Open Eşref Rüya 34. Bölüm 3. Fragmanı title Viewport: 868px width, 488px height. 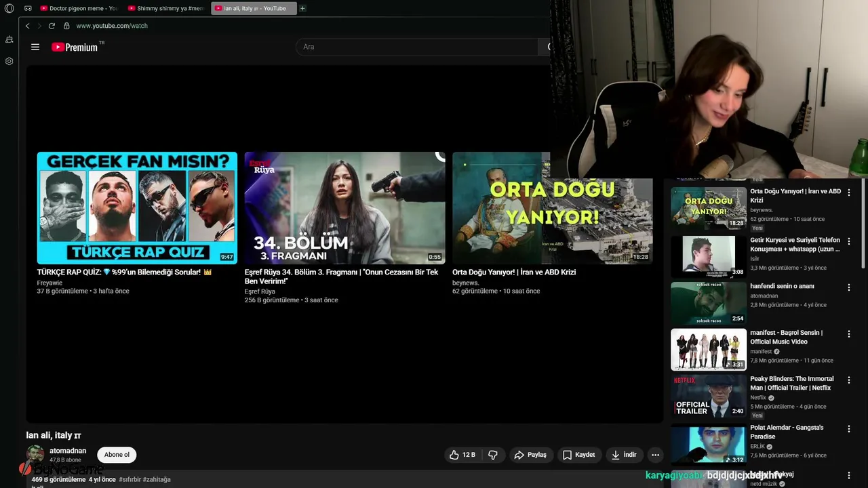click(x=341, y=277)
